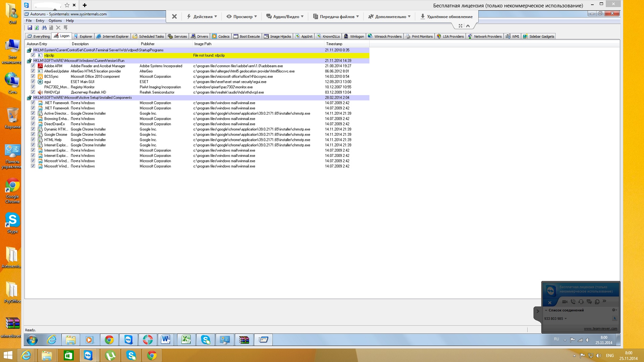Click the uTorrent icon in local taskbar
644x362 pixels.
[x=110, y=355]
